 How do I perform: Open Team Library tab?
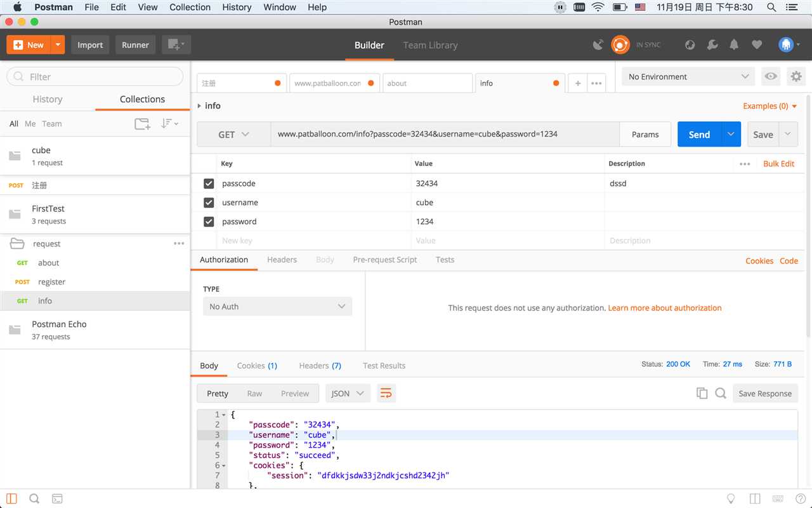[x=430, y=45]
